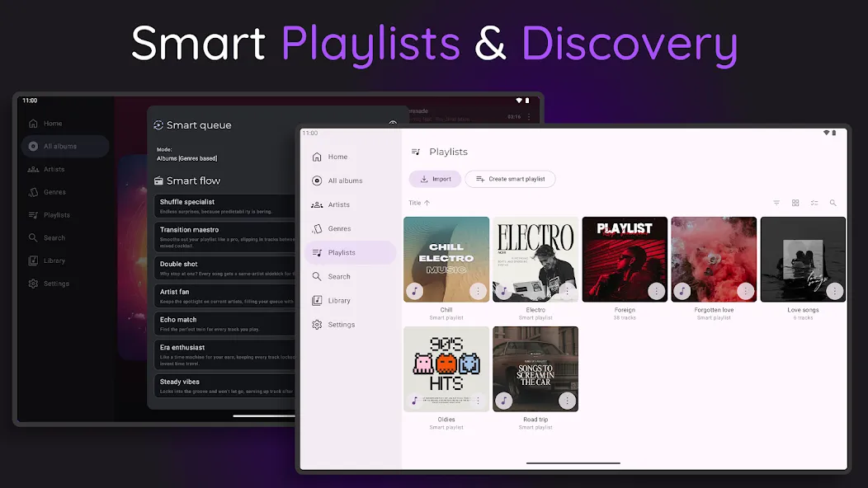Select Playlists in light window sidebar
868x488 pixels.
pos(350,252)
